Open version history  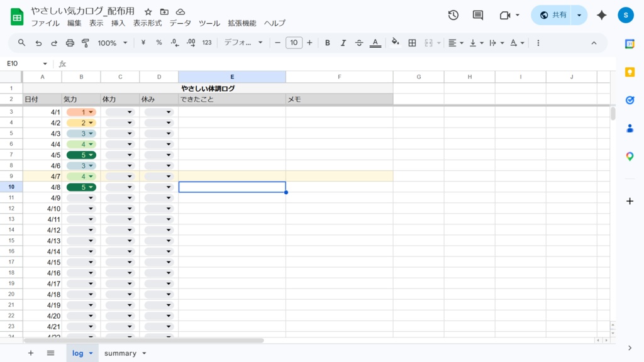[453, 15]
